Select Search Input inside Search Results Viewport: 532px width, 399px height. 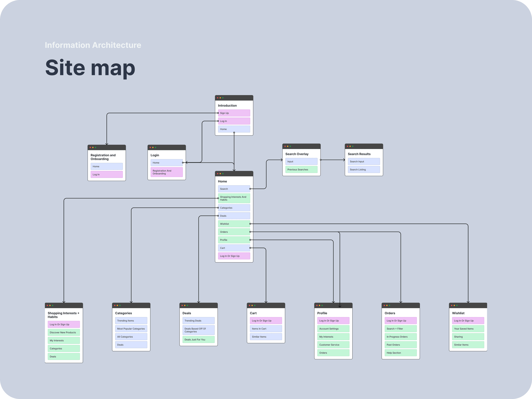[364, 161]
